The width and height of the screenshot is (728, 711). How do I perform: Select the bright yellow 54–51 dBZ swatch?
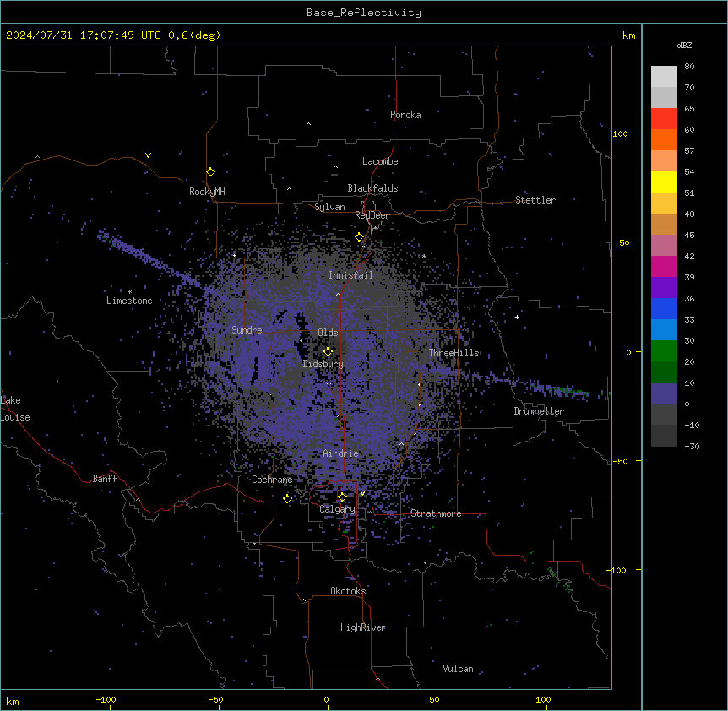664,182
